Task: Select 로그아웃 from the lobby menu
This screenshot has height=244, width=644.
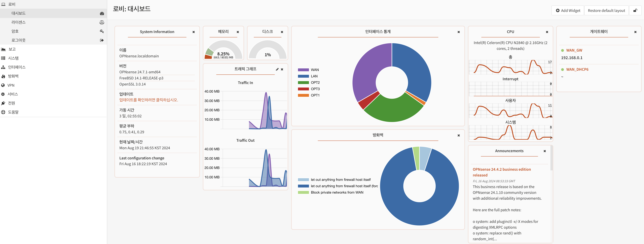Action: 19,40
